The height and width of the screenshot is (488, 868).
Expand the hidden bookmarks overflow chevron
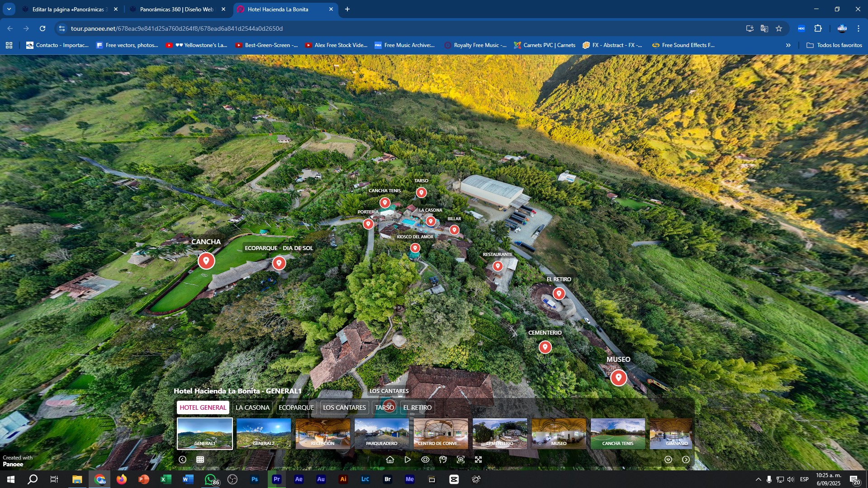[788, 45]
